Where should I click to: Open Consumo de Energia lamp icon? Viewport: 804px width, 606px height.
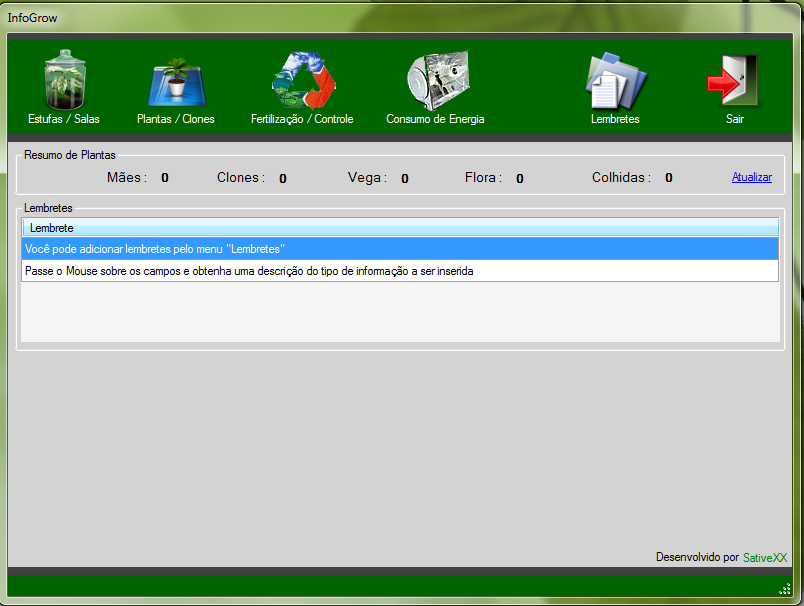(x=438, y=80)
